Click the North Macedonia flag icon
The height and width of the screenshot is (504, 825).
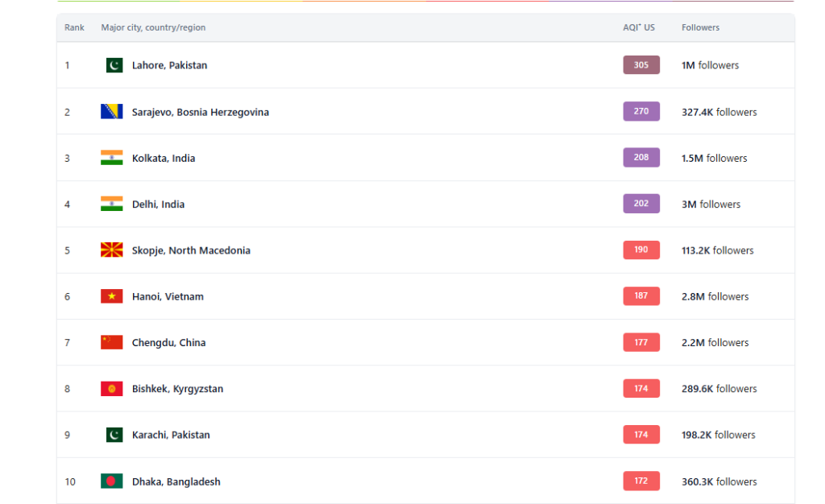(111, 250)
